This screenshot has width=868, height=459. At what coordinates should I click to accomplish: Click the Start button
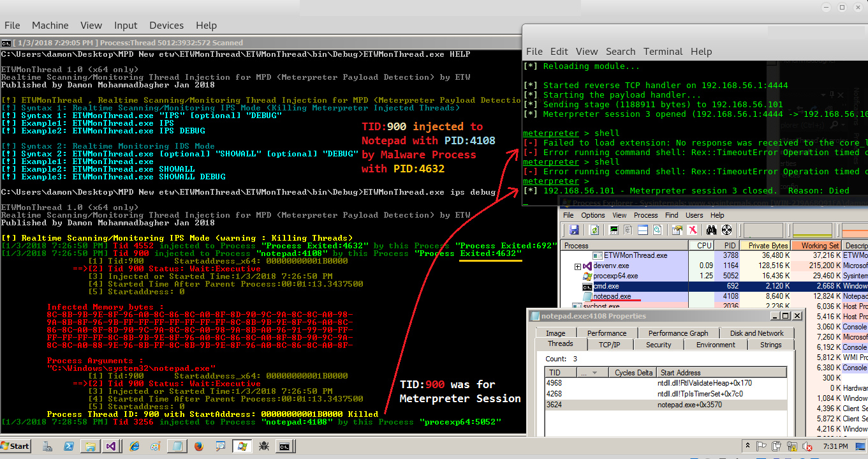[16, 446]
